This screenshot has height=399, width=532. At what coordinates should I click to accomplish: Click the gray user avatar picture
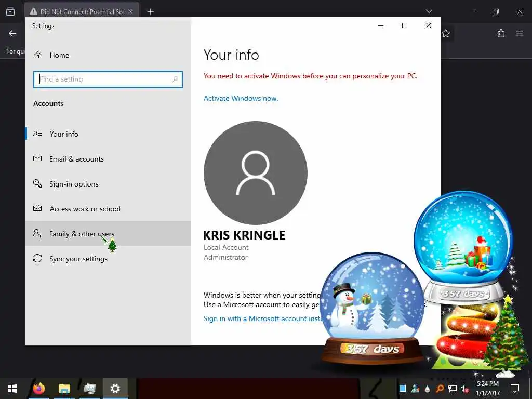[x=256, y=173]
